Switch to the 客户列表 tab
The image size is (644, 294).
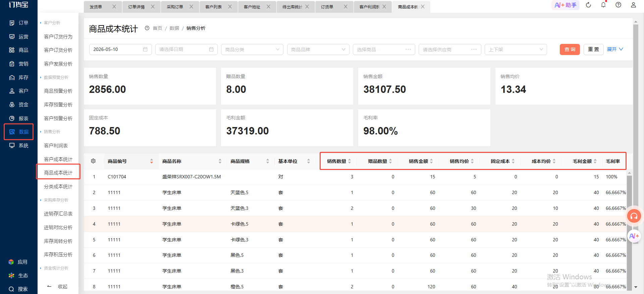213,7
